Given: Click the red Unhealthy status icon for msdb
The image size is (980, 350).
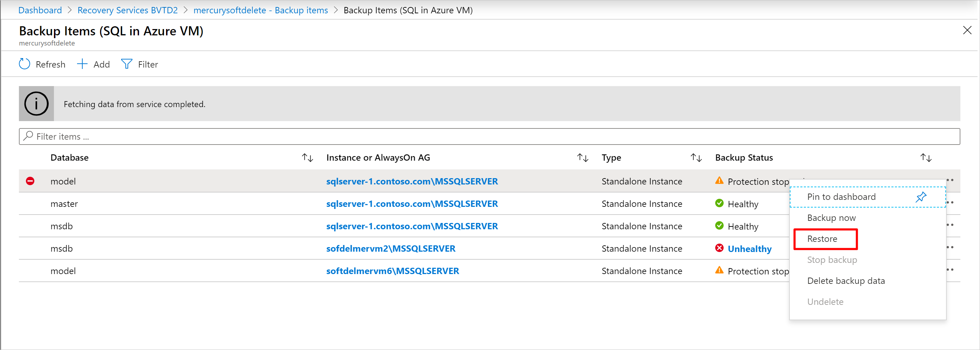Looking at the screenshot, I should [719, 248].
